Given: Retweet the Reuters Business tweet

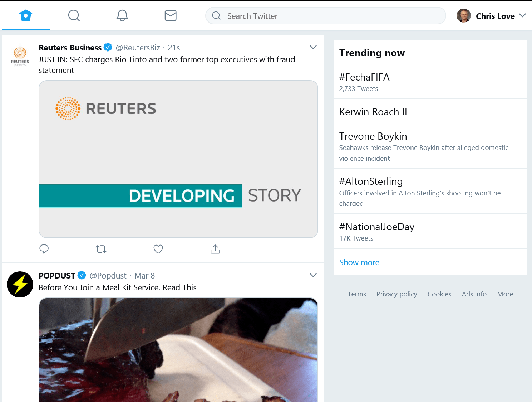Looking at the screenshot, I should point(101,249).
